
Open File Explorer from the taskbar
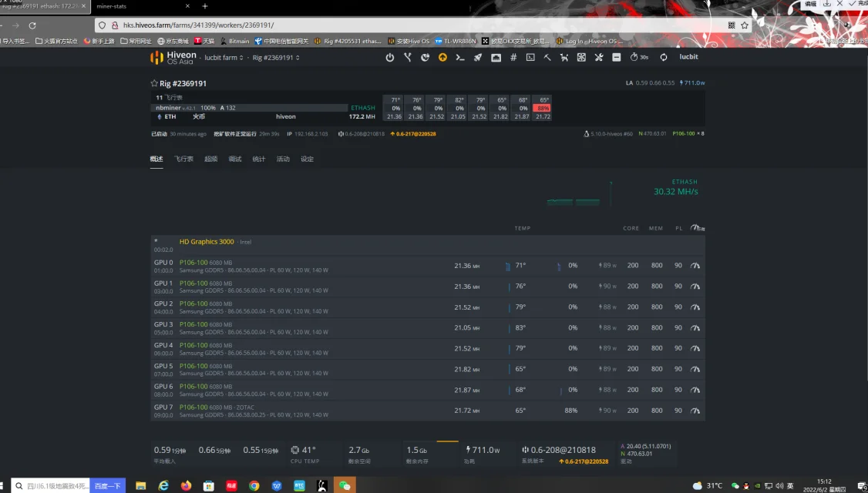pos(140,486)
